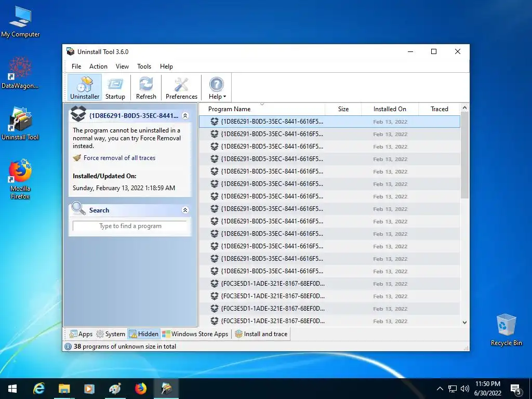Click the Uninstall Tool title bar icon
The height and width of the screenshot is (399, 532).
click(x=70, y=51)
